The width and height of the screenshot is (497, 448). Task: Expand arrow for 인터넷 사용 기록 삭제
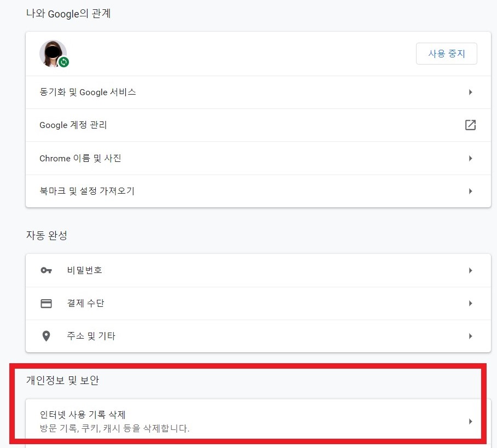coord(470,421)
